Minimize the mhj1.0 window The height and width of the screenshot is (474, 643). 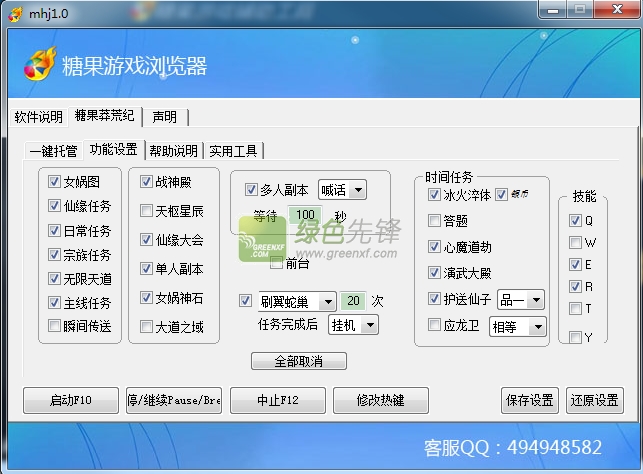coord(552,9)
